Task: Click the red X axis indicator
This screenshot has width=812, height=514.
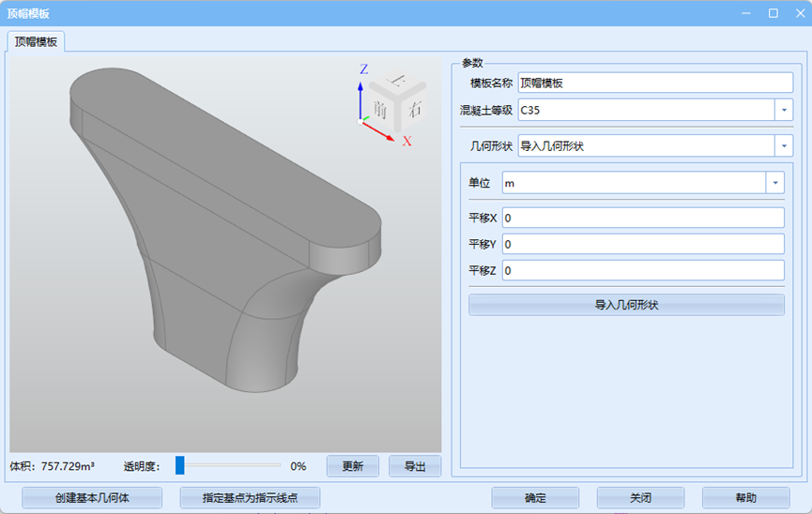Action: point(380,130)
